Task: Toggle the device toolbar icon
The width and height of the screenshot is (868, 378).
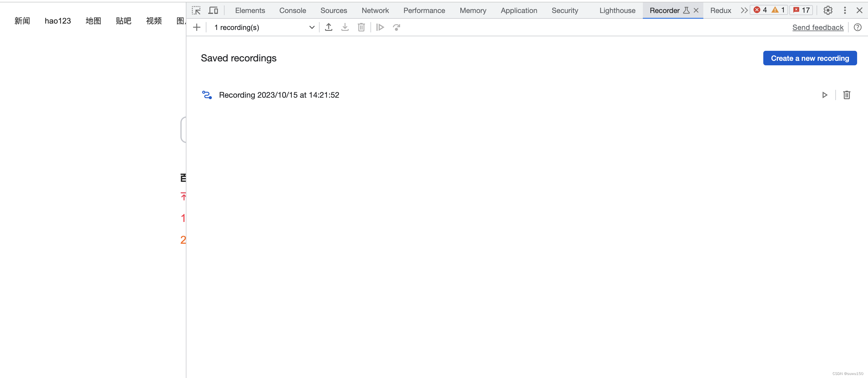Action: pyautogui.click(x=213, y=11)
